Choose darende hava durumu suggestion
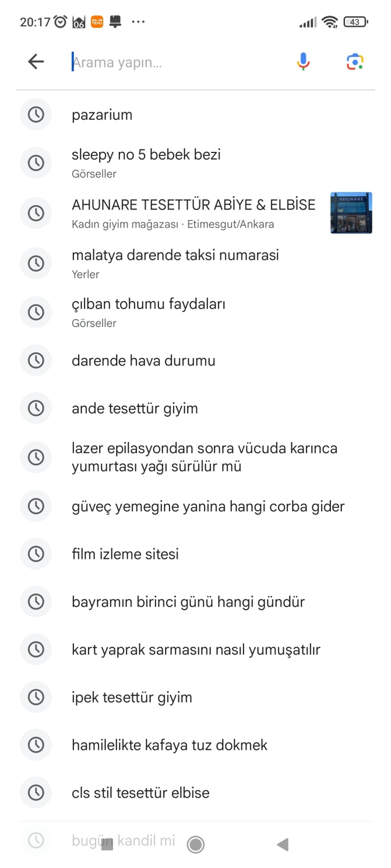Screen dimensions: 391x868 pos(195,360)
